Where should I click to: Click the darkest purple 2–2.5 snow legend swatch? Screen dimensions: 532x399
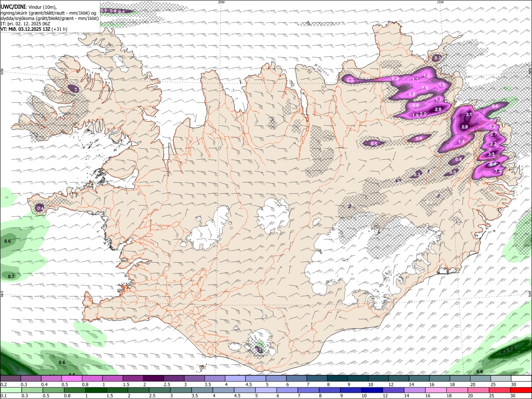(x=153, y=379)
